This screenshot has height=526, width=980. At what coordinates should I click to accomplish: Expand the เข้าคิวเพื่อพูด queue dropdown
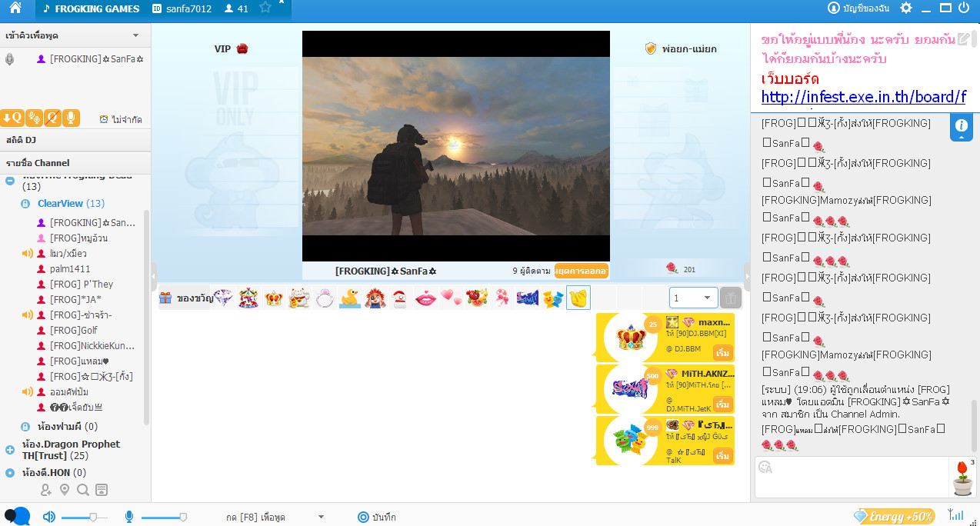[136, 35]
